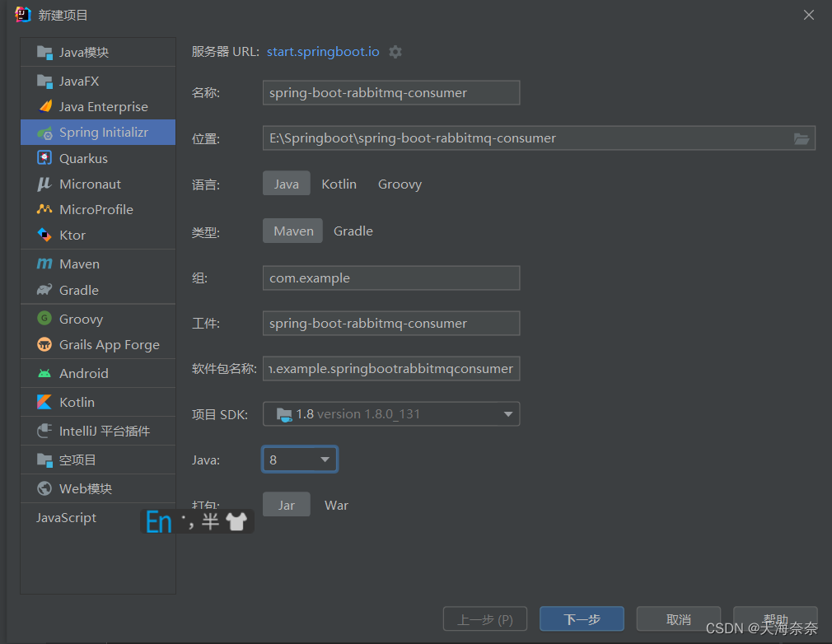832x644 pixels.
Task: Select Groovy as the language
Action: click(400, 184)
